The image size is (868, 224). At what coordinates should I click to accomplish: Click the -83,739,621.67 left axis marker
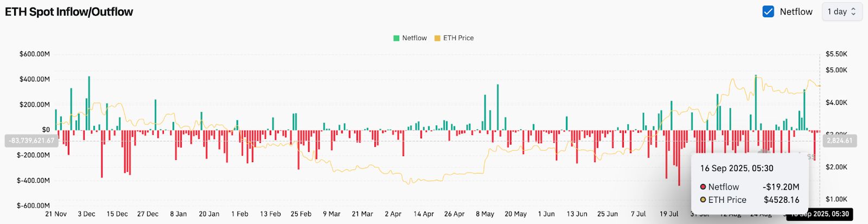click(31, 140)
